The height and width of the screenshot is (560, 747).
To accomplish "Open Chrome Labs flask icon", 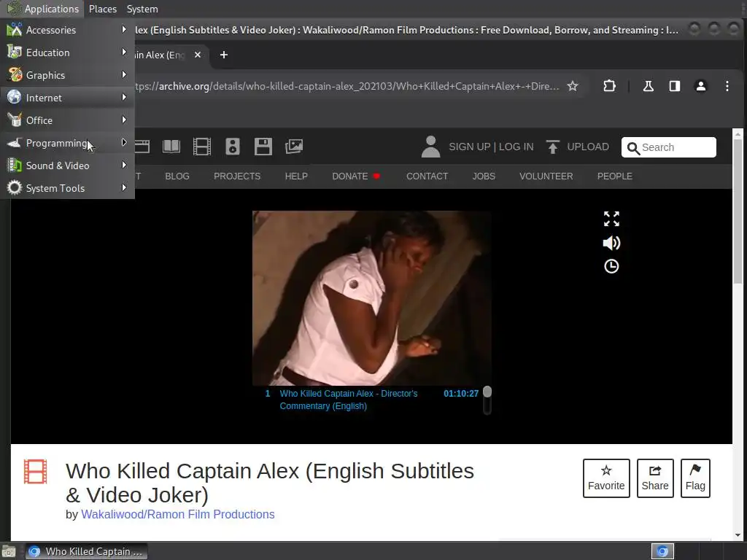I will pos(649,86).
